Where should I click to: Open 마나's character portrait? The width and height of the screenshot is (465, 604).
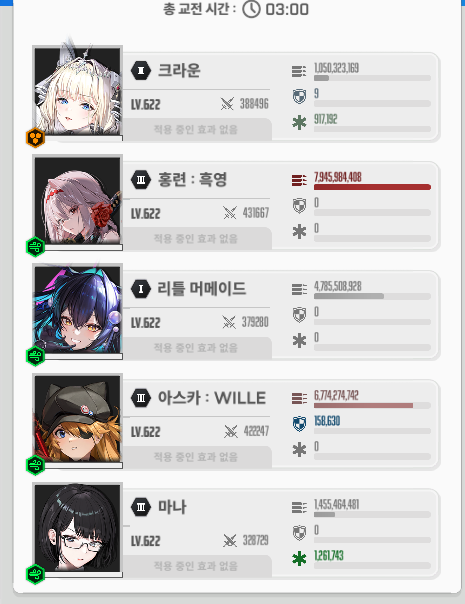click(x=77, y=528)
